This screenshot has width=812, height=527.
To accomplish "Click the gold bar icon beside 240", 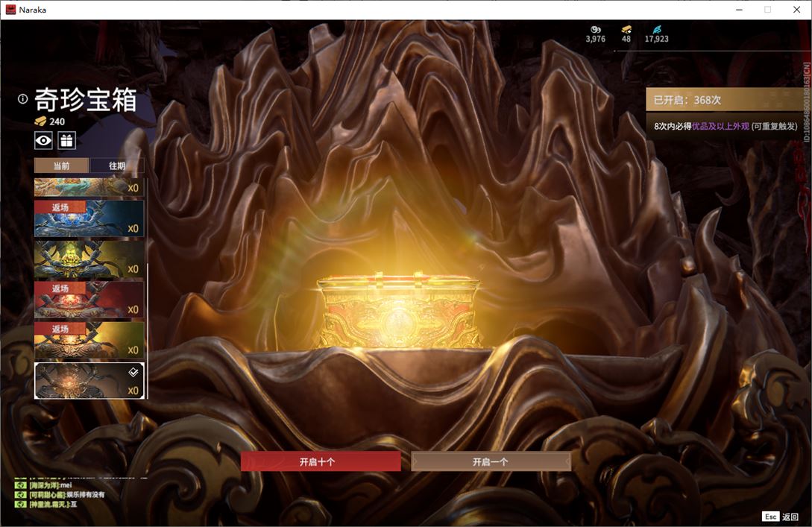I will coord(40,122).
